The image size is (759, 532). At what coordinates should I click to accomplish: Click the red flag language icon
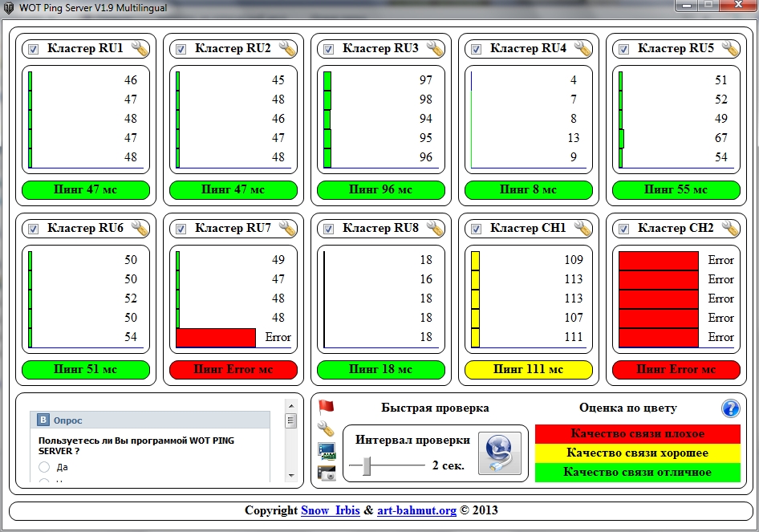(326, 407)
